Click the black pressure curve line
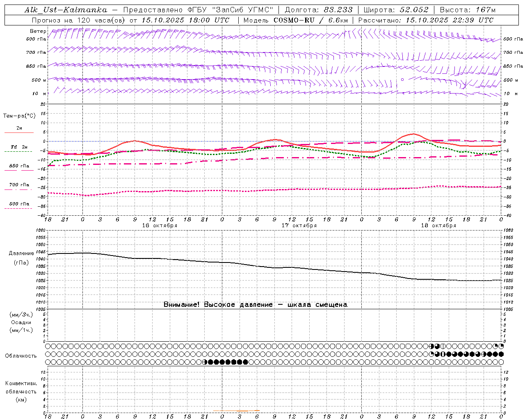Screen dimensions: 525x420 coord(275,267)
